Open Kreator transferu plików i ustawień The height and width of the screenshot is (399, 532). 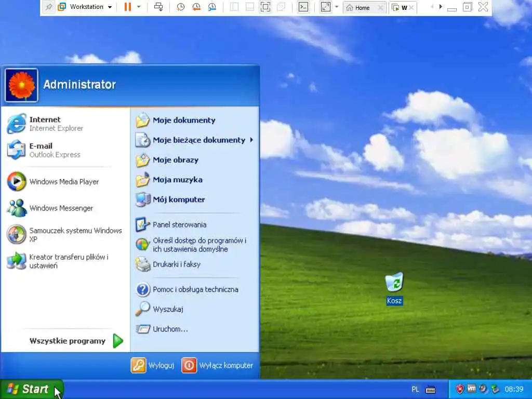point(65,261)
